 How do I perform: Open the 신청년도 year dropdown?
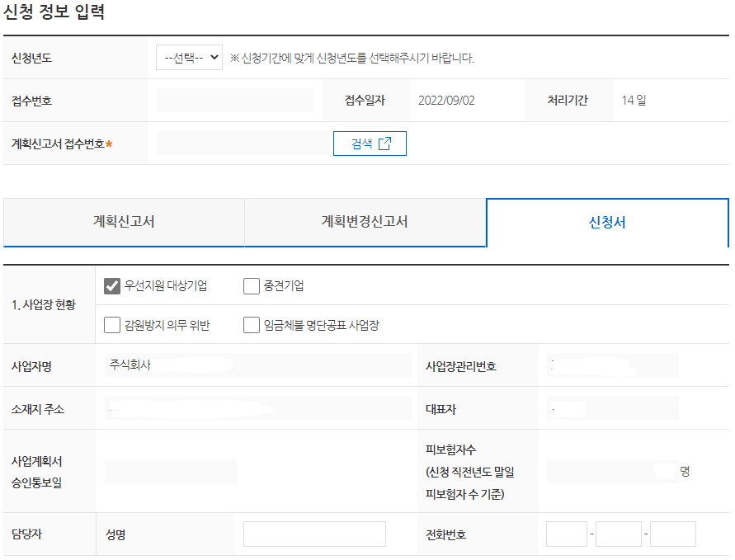click(189, 58)
